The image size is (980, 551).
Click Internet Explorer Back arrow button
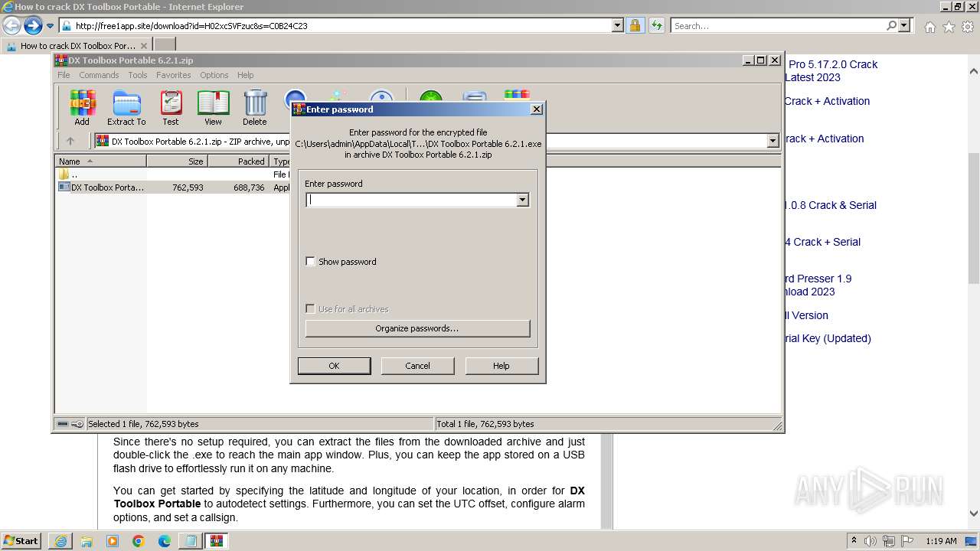[12, 26]
